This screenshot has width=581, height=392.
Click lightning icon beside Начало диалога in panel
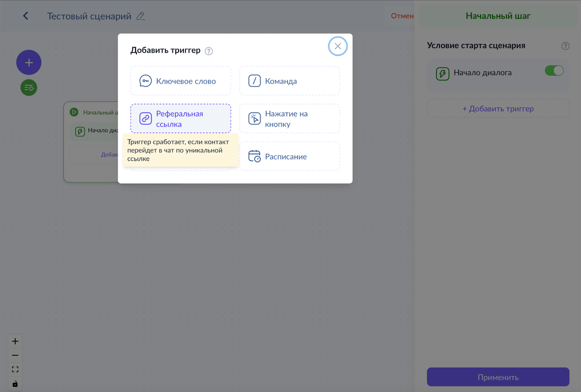pyautogui.click(x=443, y=74)
